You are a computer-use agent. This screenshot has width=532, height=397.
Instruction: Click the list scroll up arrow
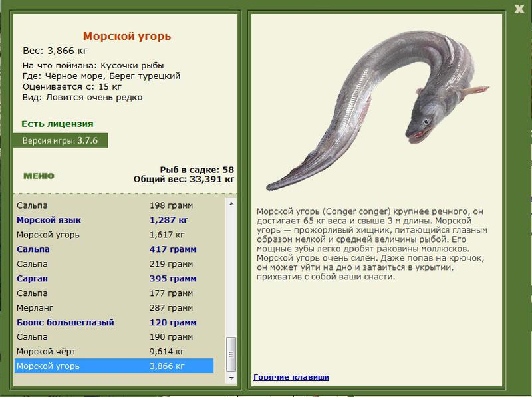(x=231, y=204)
